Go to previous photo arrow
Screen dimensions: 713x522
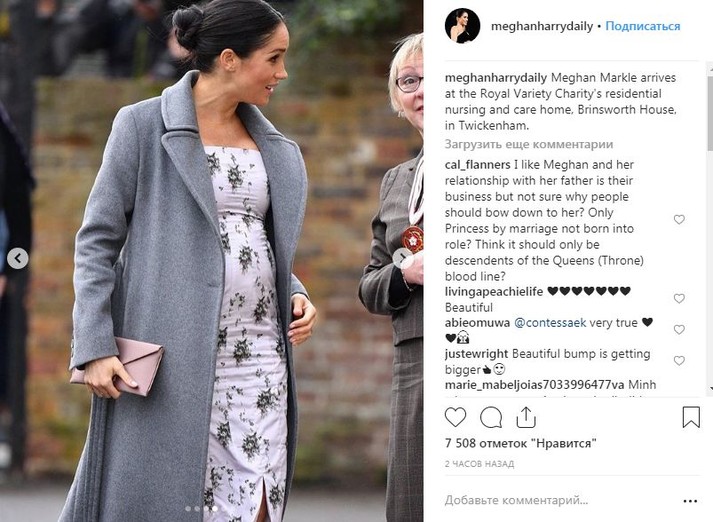[18, 259]
